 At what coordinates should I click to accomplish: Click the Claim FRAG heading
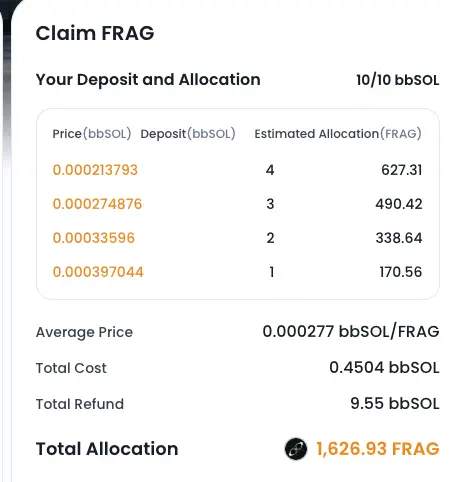tap(95, 33)
